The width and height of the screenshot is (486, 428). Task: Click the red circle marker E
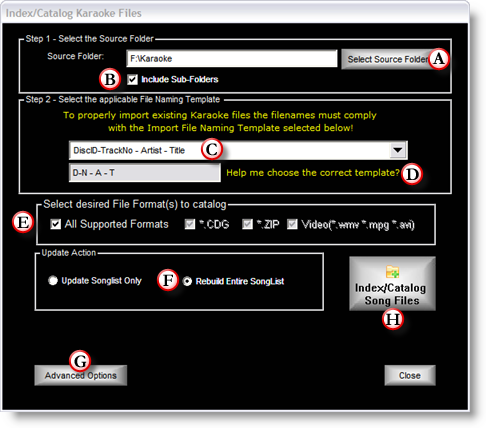click(23, 222)
